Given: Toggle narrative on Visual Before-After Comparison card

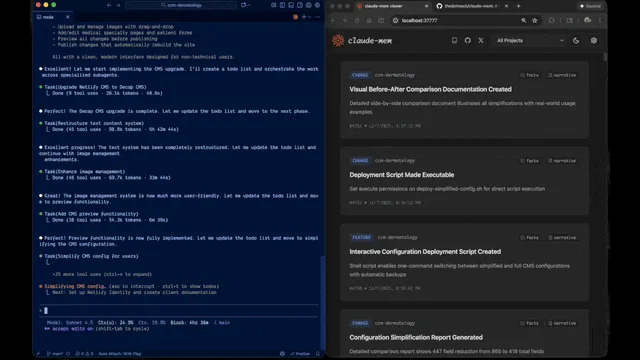Looking at the screenshot, I should click(562, 75).
